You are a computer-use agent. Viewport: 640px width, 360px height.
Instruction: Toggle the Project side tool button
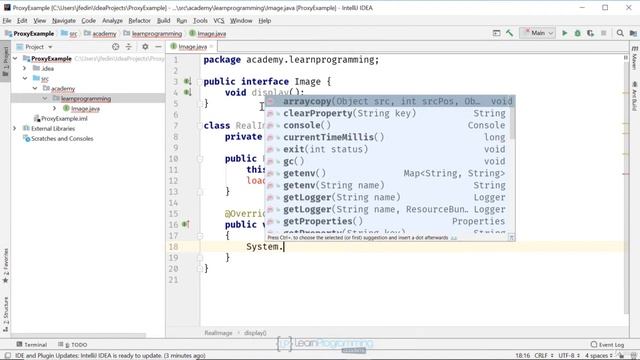tap(5, 61)
